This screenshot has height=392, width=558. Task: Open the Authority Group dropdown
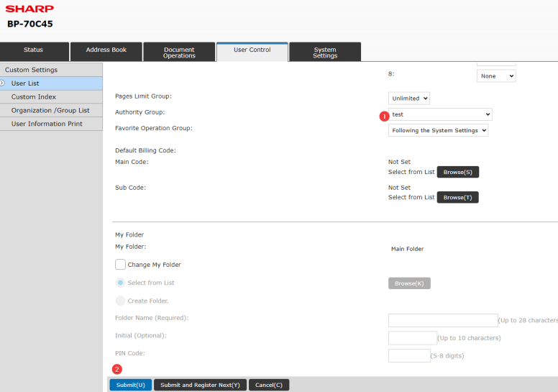[x=440, y=114]
